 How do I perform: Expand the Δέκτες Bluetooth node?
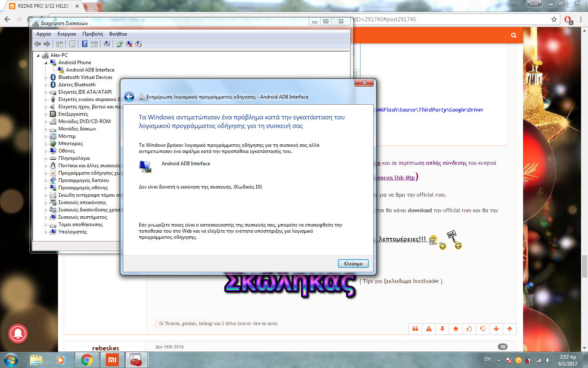point(46,85)
